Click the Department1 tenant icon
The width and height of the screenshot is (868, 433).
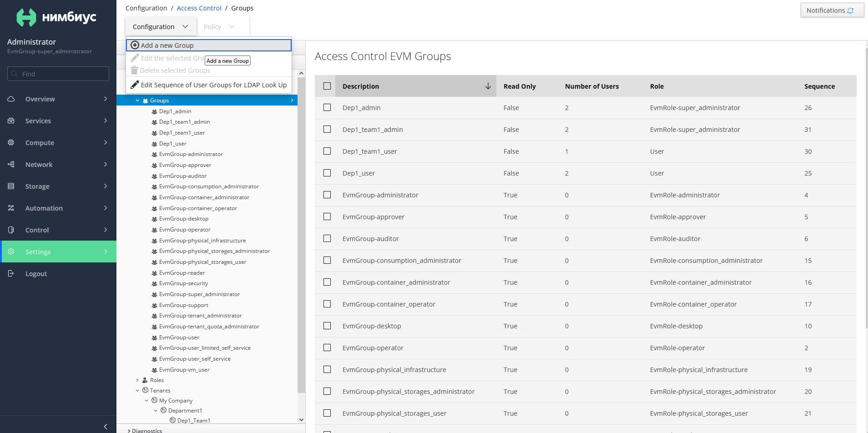click(x=164, y=410)
